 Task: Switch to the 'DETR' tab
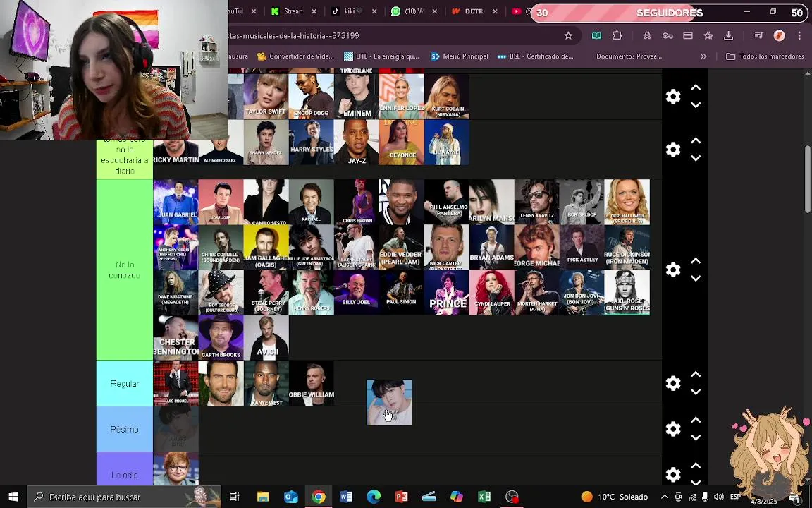469,11
